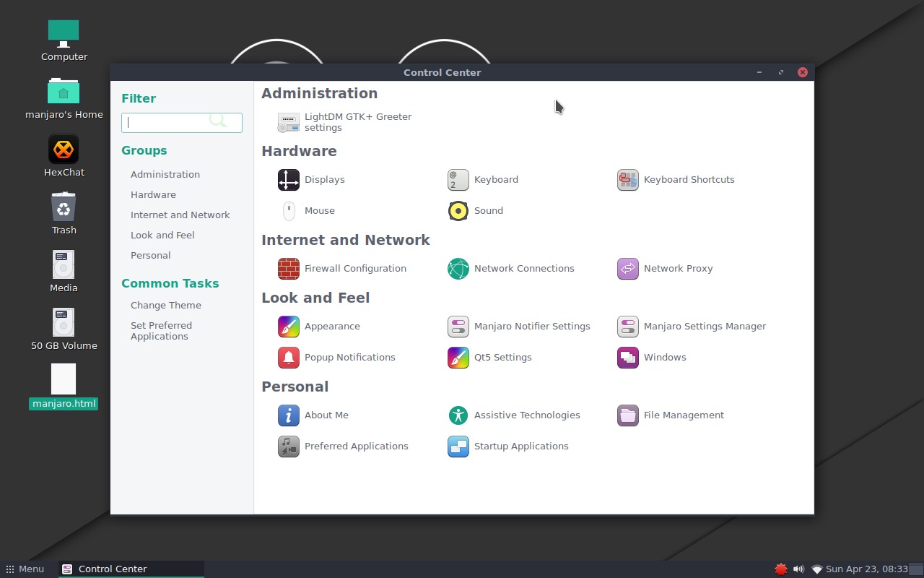Select Control Center in the taskbar
The height and width of the screenshot is (578, 924).
click(112, 569)
